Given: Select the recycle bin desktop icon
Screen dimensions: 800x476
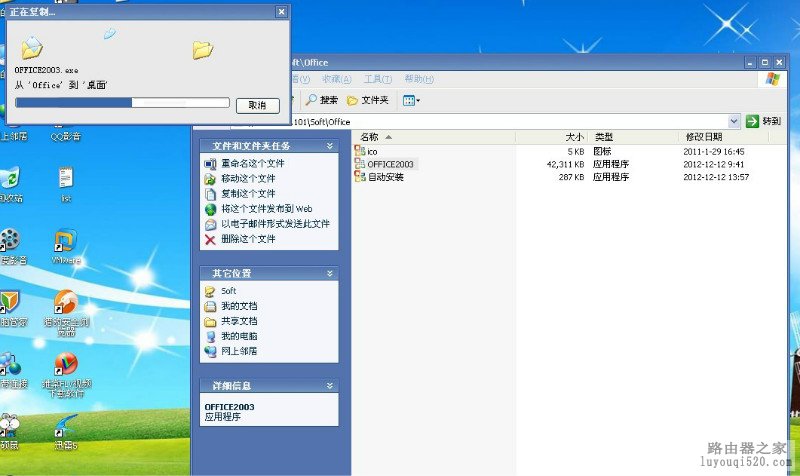Looking at the screenshot, I should tap(10, 184).
